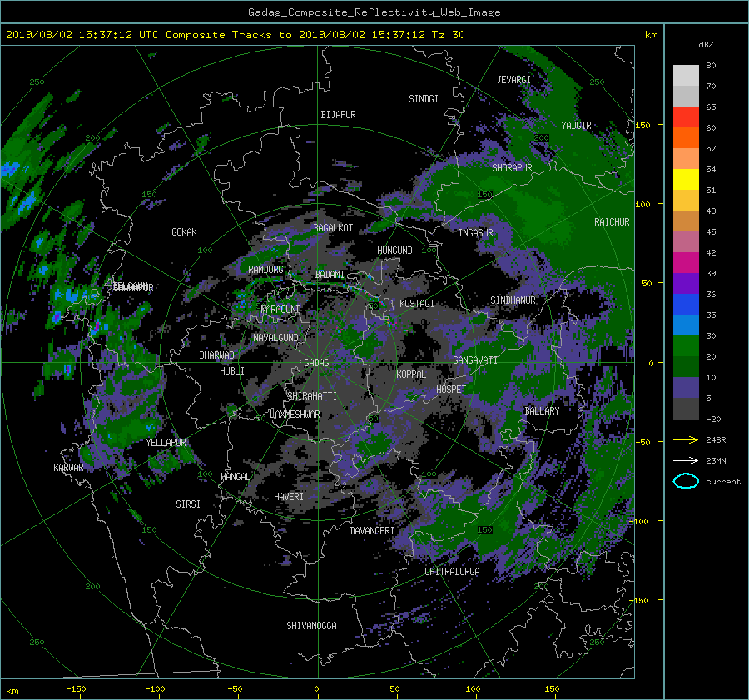Click the BALLARY city label

(542, 411)
